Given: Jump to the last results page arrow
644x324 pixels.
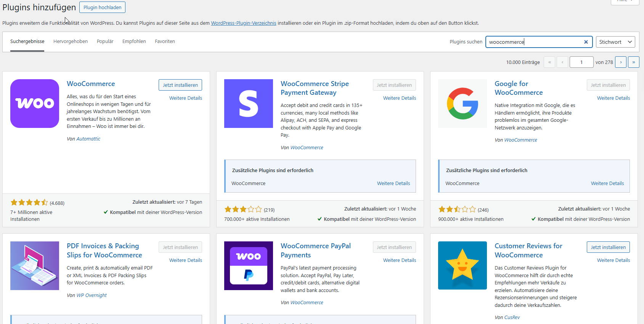Looking at the screenshot, I should coord(633,62).
